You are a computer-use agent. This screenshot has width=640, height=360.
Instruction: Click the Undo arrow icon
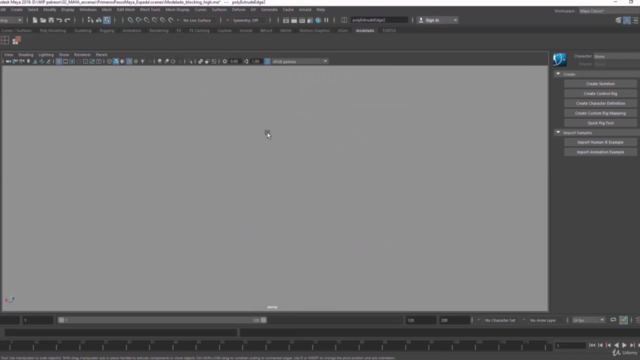[59, 20]
